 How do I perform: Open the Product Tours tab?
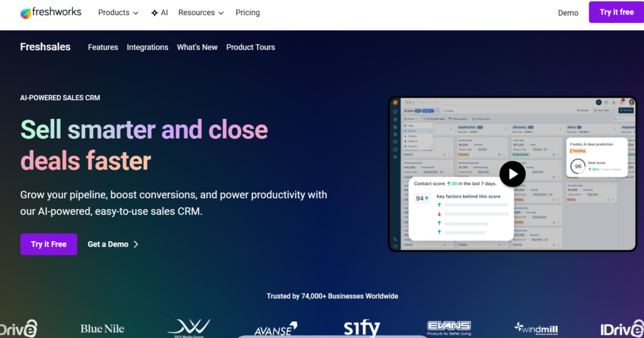click(x=250, y=47)
